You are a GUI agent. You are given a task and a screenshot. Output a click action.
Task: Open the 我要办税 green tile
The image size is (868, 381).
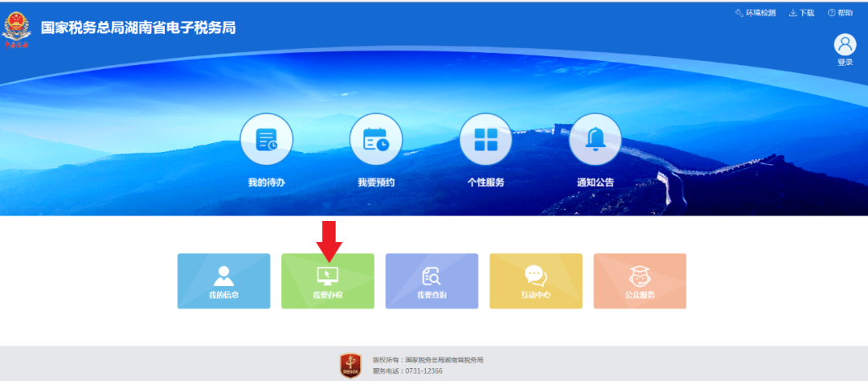coord(328,281)
